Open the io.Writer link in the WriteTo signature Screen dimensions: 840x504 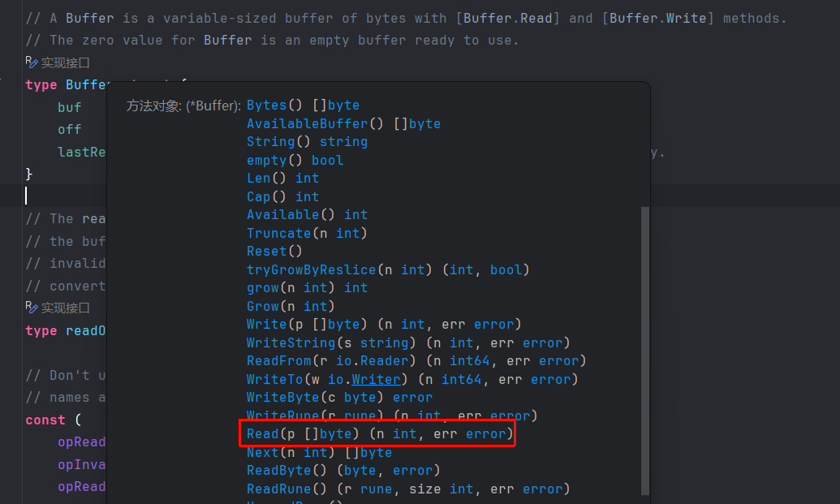click(x=376, y=379)
